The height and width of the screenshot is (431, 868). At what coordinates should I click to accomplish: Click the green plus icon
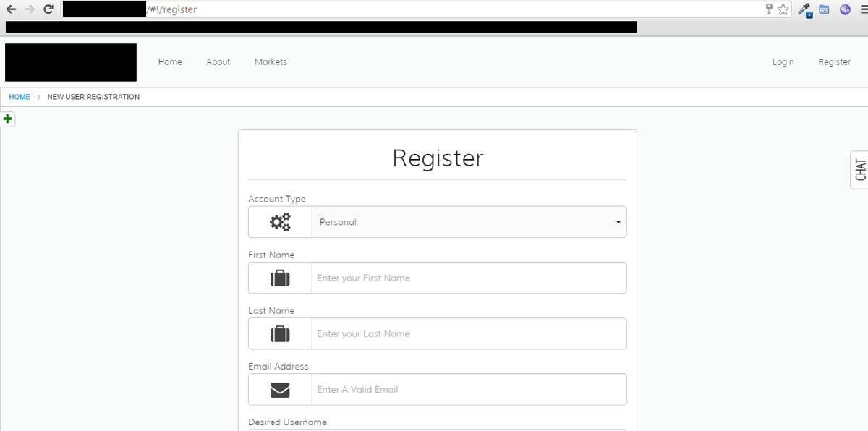click(x=8, y=119)
